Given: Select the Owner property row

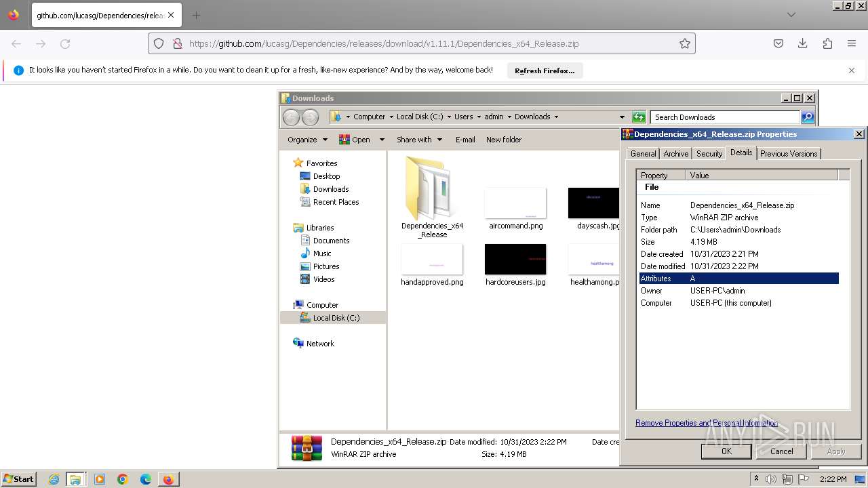Looking at the screenshot, I should click(739, 291).
